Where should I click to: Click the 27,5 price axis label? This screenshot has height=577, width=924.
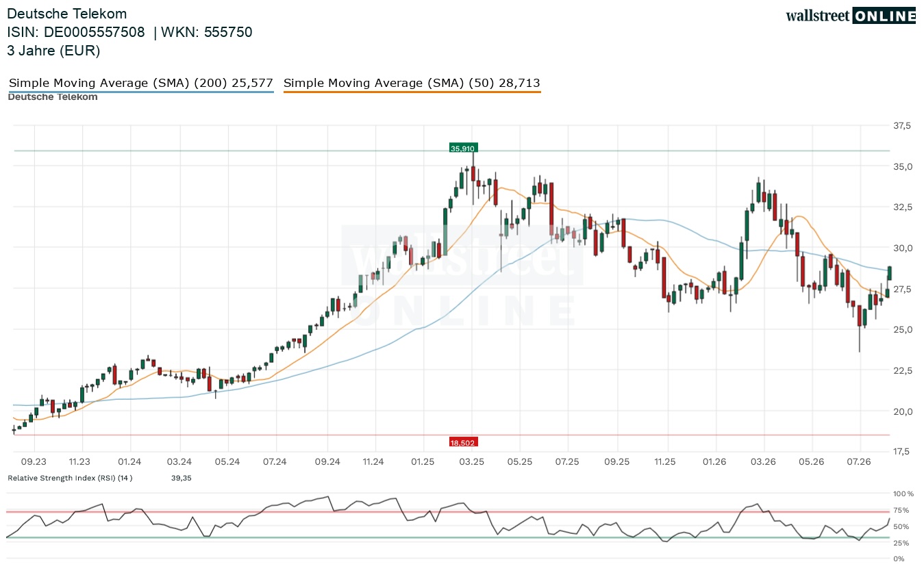click(902, 289)
